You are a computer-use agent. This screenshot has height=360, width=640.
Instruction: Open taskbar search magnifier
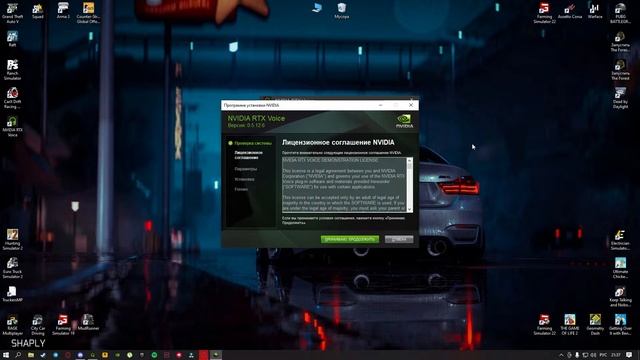[x=18, y=355]
